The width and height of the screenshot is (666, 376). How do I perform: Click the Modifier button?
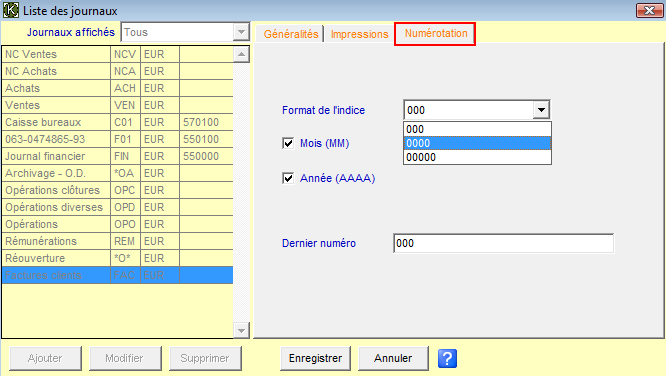click(124, 358)
